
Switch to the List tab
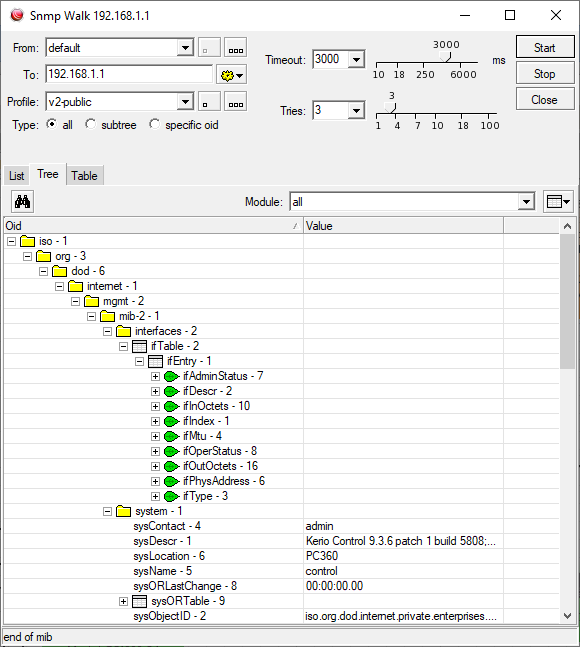point(17,176)
